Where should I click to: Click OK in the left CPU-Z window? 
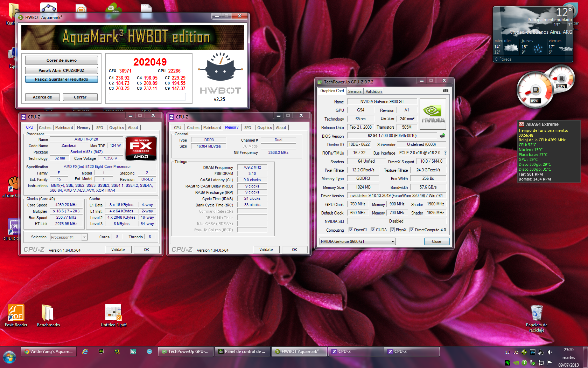[147, 250]
